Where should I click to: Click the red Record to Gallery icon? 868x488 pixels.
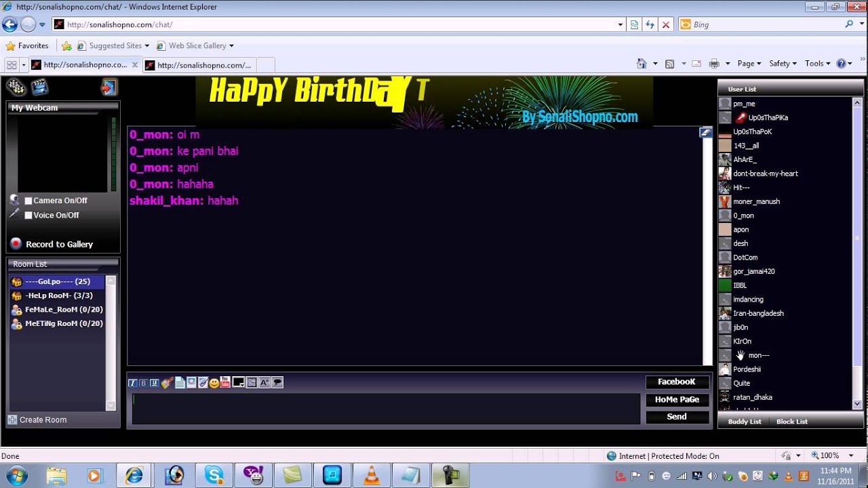pyautogui.click(x=16, y=244)
